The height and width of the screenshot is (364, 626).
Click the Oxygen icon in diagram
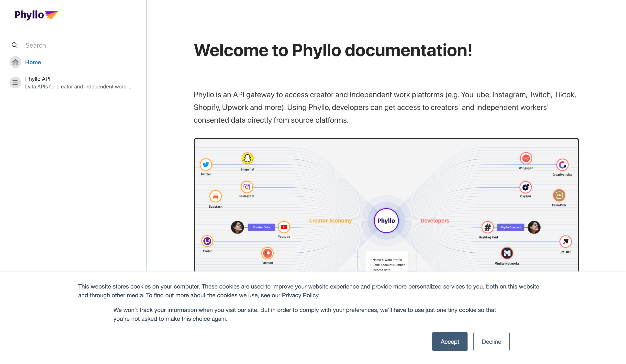coord(525,187)
